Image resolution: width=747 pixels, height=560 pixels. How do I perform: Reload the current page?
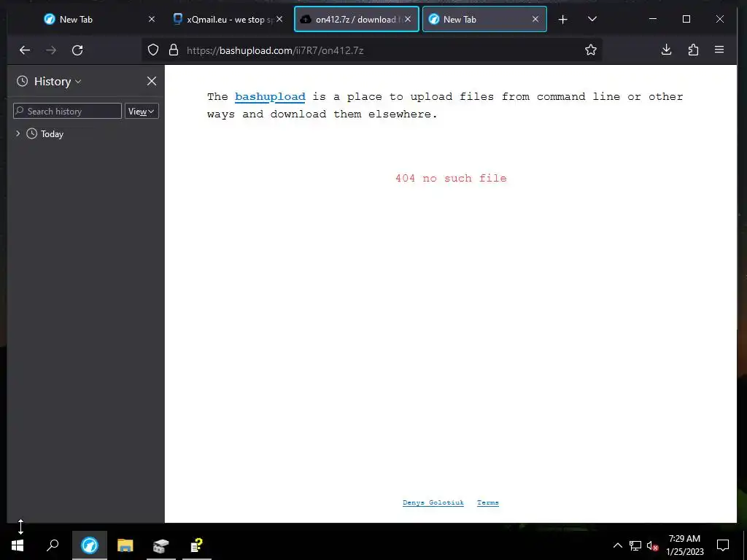77,50
